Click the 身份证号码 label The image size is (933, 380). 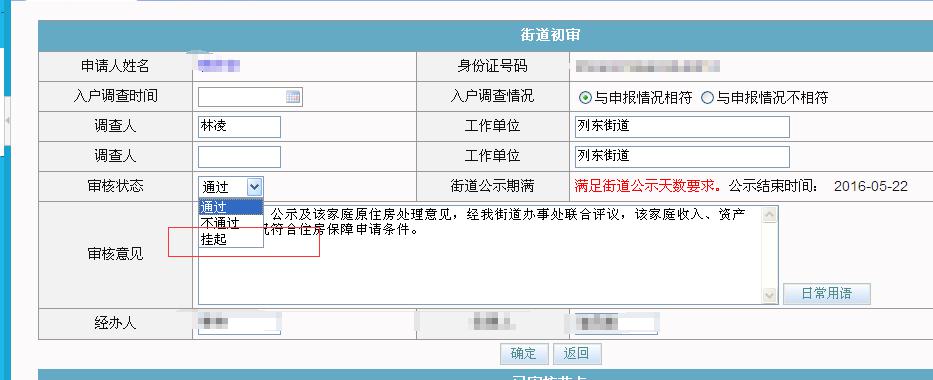(493, 67)
